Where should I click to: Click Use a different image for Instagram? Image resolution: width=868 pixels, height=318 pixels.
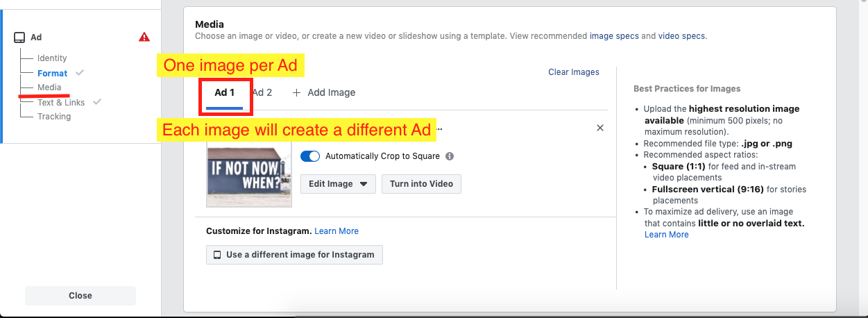(294, 255)
